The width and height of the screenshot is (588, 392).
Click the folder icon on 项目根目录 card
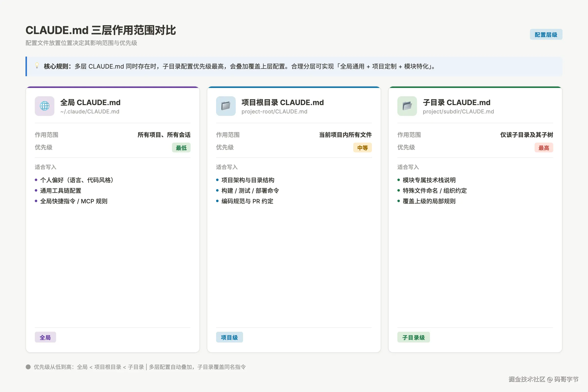tap(226, 106)
